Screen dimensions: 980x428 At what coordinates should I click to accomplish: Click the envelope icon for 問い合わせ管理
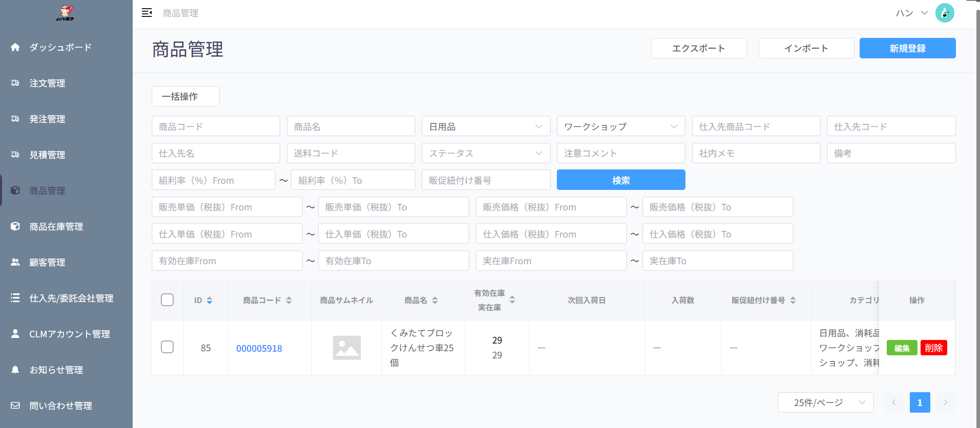pyautogui.click(x=15, y=405)
